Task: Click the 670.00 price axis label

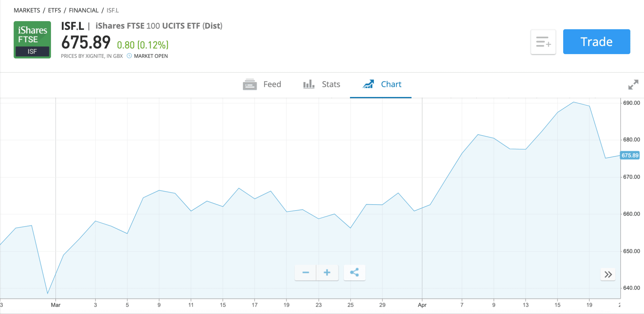Action: pyautogui.click(x=631, y=177)
